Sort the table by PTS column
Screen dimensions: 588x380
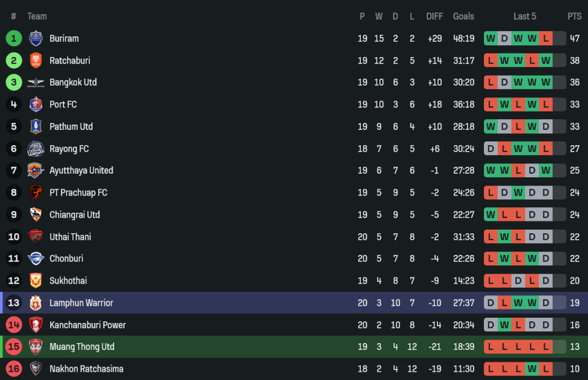tap(574, 16)
